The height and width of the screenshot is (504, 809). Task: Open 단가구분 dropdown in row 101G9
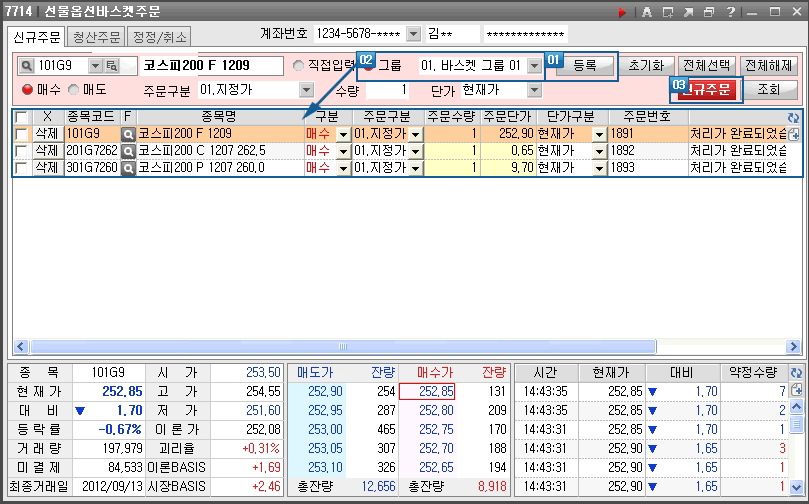pos(599,135)
